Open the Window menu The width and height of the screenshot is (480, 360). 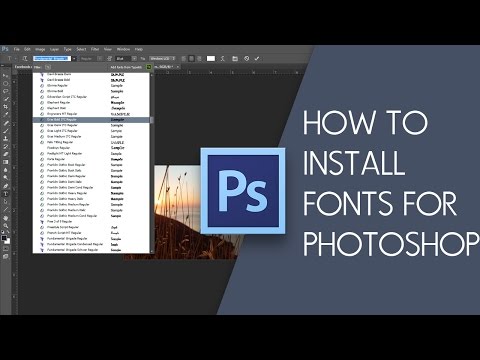(123, 49)
